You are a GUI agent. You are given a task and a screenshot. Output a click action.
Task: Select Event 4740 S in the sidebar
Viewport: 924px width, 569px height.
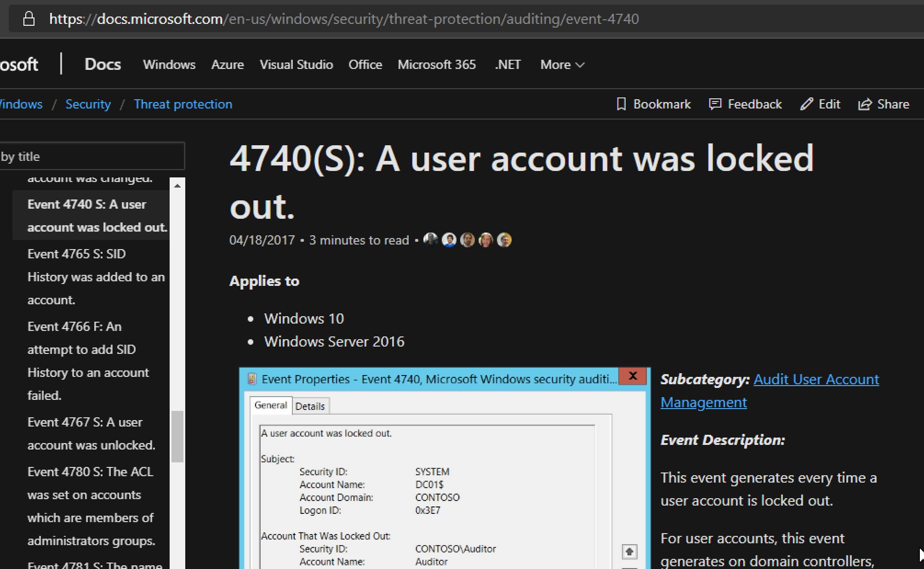(x=91, y=216)
